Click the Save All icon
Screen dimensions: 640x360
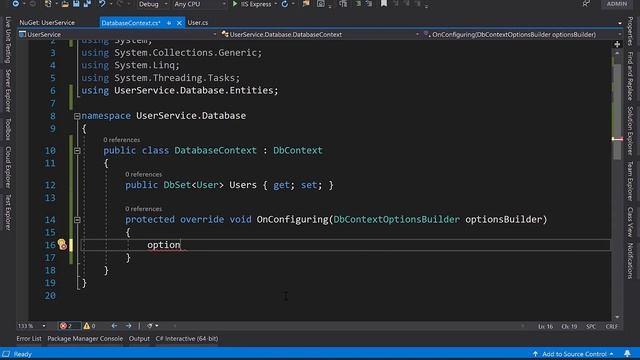tap(87, 4)
